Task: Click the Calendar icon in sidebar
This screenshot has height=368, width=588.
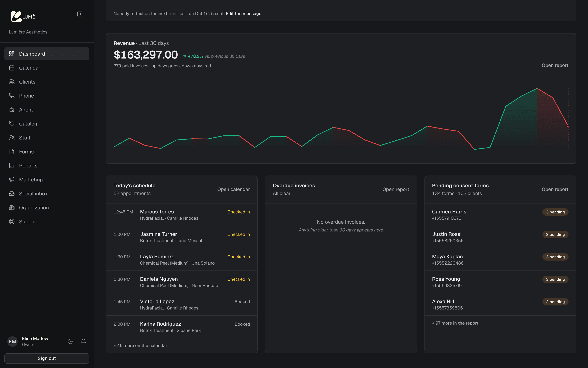Action: [x=12, y=68]
